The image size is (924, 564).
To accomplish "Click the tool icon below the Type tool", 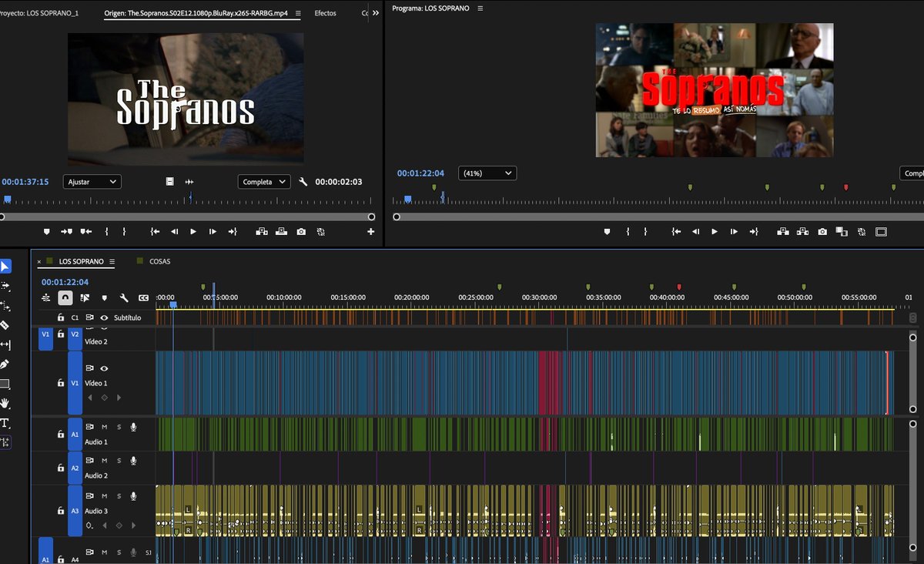I will (x=5, y=442).
